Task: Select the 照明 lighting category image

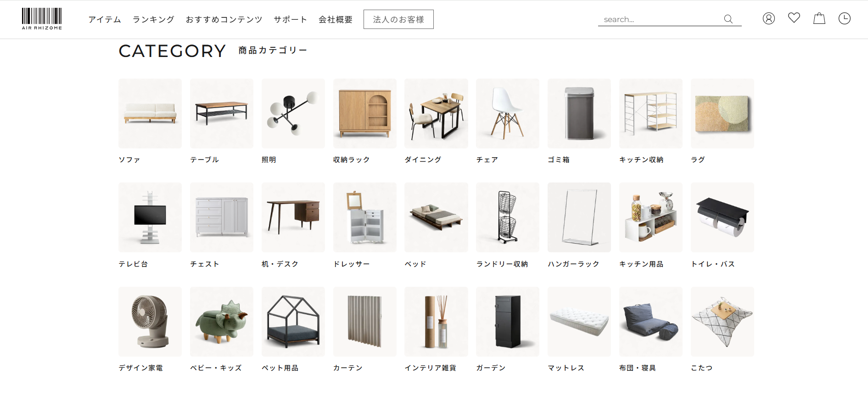Action: coord(293,114)
